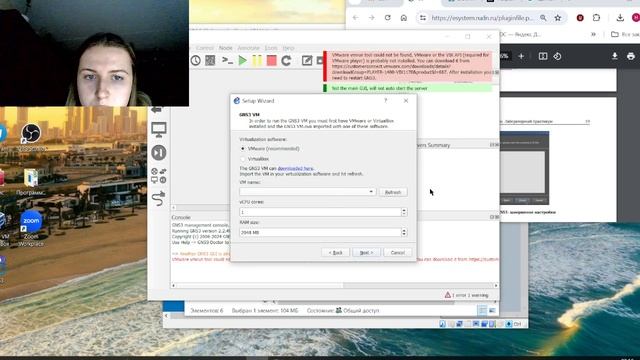The height and width of the screenshot is (360, 640).
Task: Reload the browser page
Action: pos(387,18)
